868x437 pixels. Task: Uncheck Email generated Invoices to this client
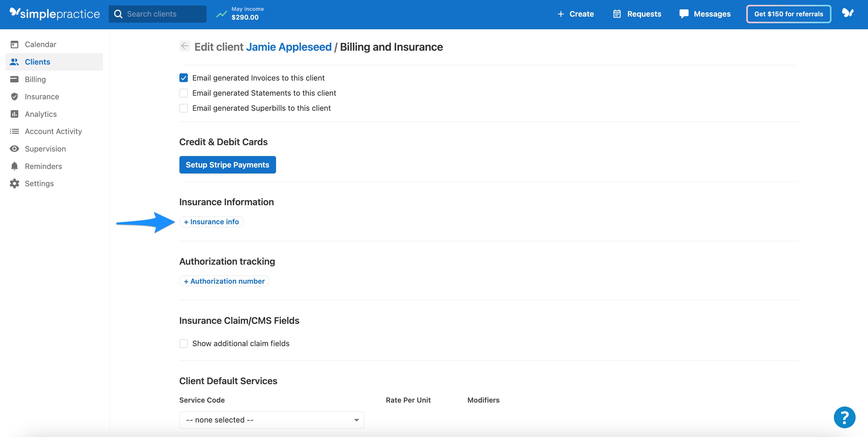[183, 78]
